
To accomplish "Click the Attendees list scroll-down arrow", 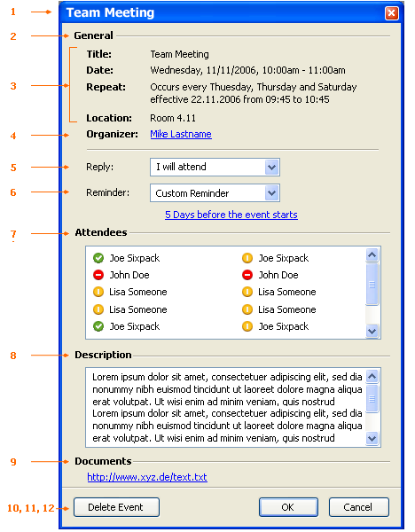I will [372, 331].
